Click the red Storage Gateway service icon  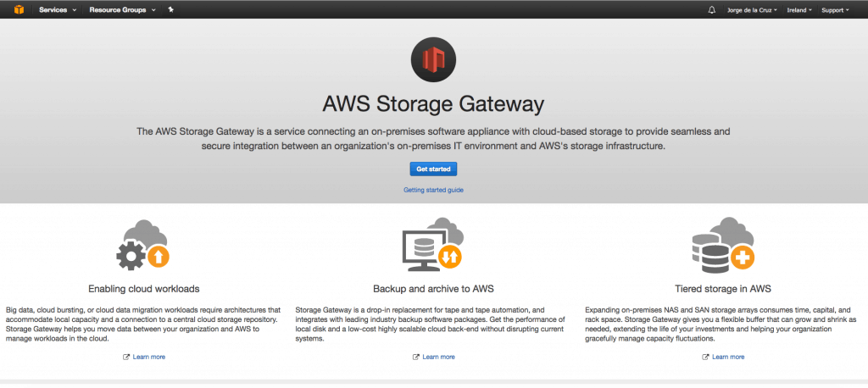(x=433, y=60)
